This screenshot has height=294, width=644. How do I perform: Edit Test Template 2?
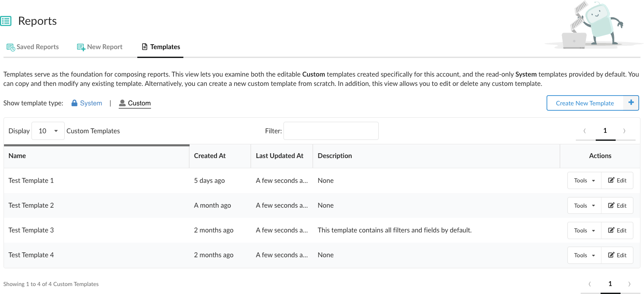[617, 205]
